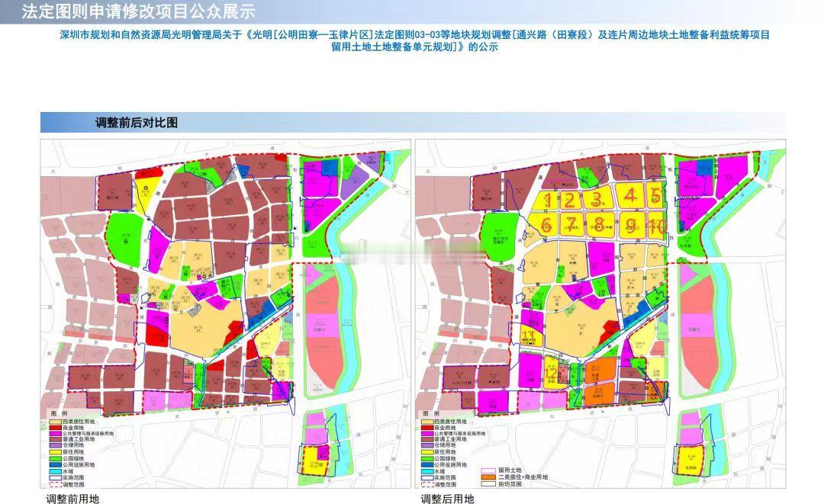Click the section heading 调整前后对比图
This screenshot has width=824, height=504.
tap(136, 122)
